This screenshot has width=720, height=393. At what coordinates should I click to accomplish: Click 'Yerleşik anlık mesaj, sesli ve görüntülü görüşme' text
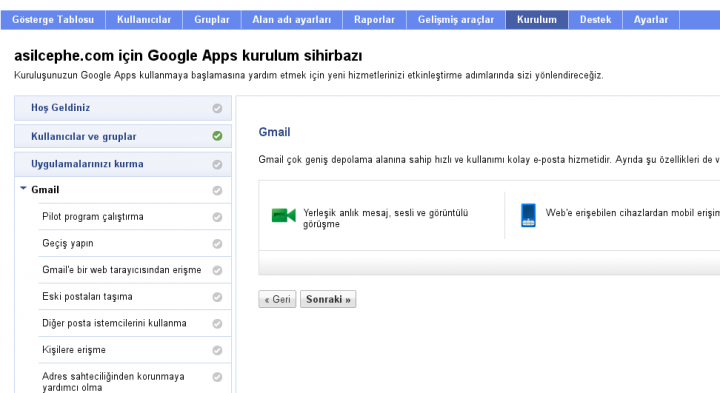(x=385, y=219)
